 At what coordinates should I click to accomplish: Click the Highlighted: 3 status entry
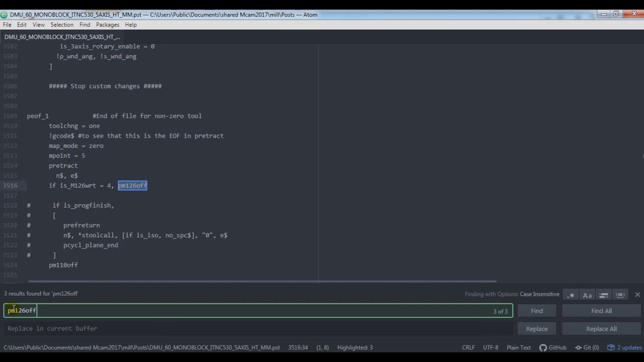pyautogui.click(x=355, y=347)
